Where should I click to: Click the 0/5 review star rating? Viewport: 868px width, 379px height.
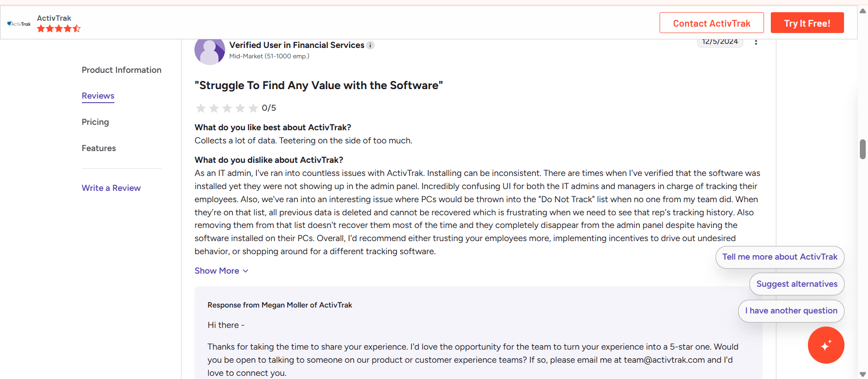(235, 108)
